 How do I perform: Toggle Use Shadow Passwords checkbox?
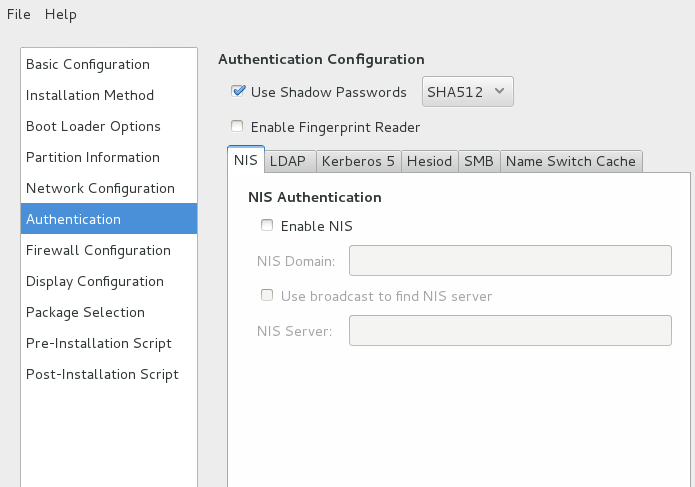pos(238,92)
